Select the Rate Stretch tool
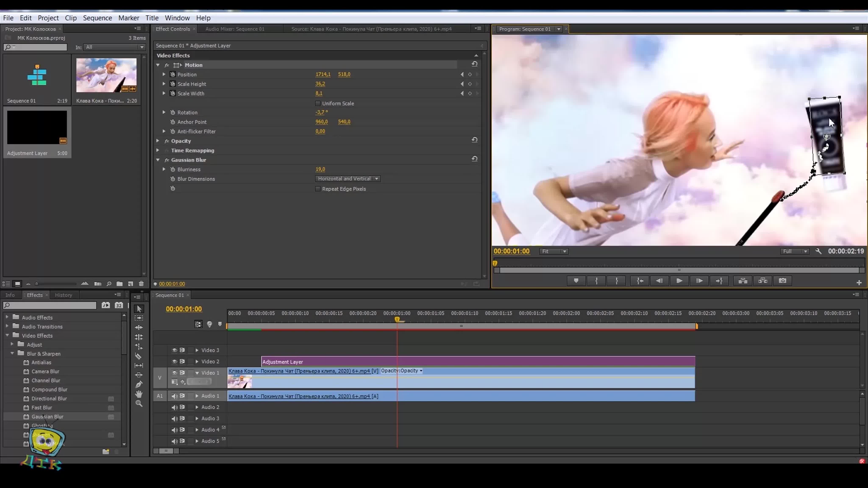868x488 pixels. point(139,347)
